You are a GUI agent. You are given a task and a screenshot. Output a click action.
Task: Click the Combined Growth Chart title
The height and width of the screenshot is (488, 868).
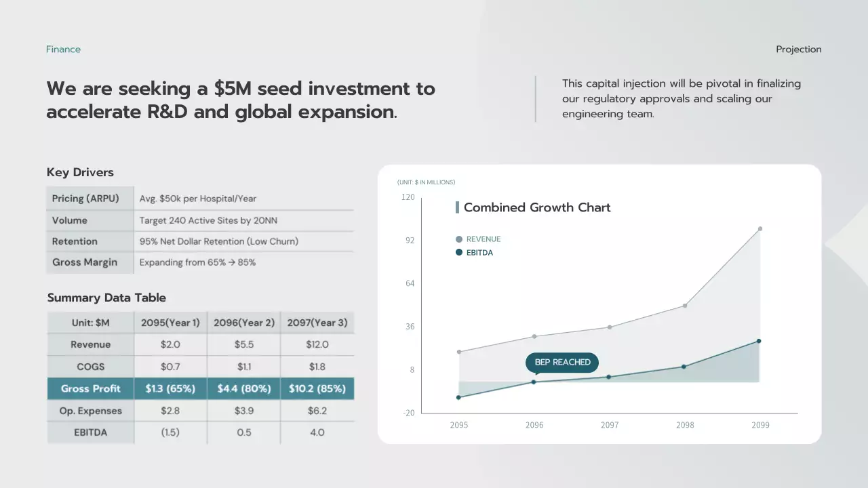click(x=537, y=207)
